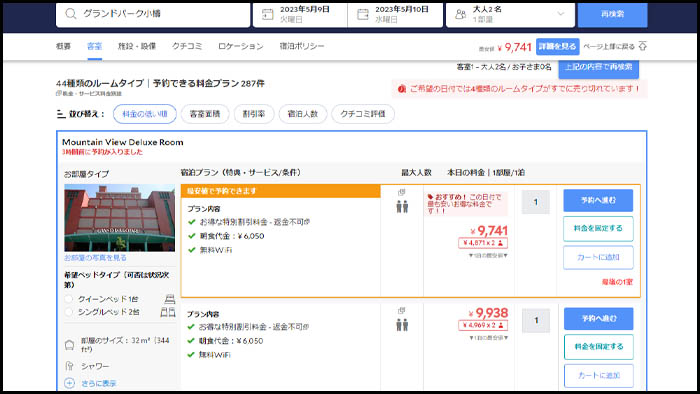Switch to the クチコミ tab
Image resolution: width=700 pixels, height=394 pixels.
tap(187, 46)
